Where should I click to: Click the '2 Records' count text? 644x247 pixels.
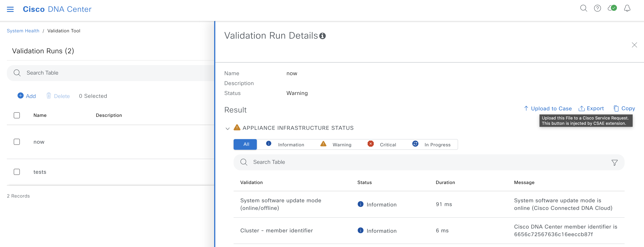[18, 196]
